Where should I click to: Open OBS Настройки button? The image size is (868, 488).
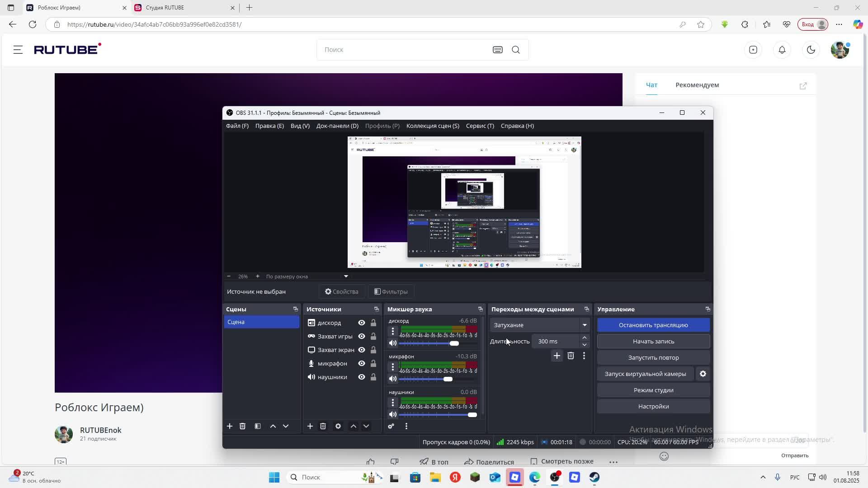(x=653, y=406)
